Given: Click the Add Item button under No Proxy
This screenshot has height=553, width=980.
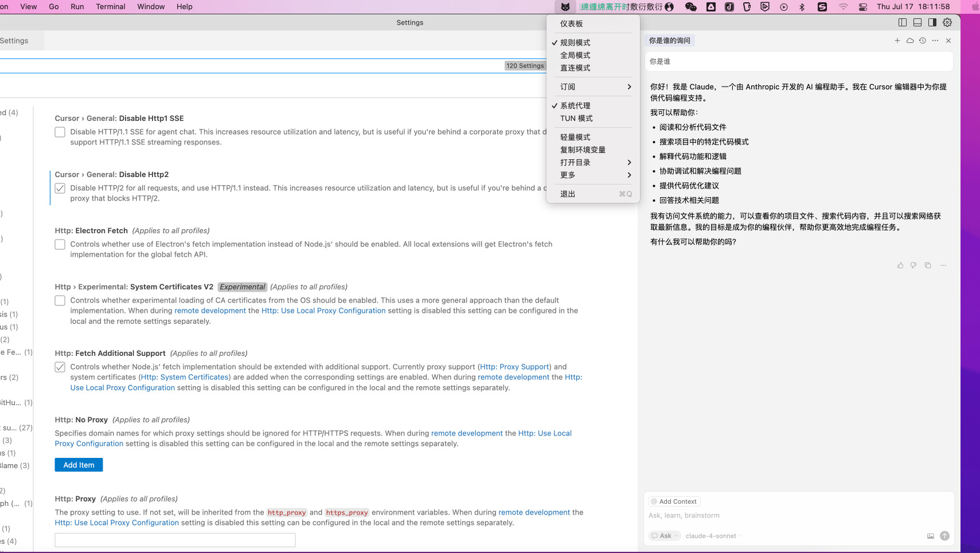Looking at the screenshot, I should (79, 465).
